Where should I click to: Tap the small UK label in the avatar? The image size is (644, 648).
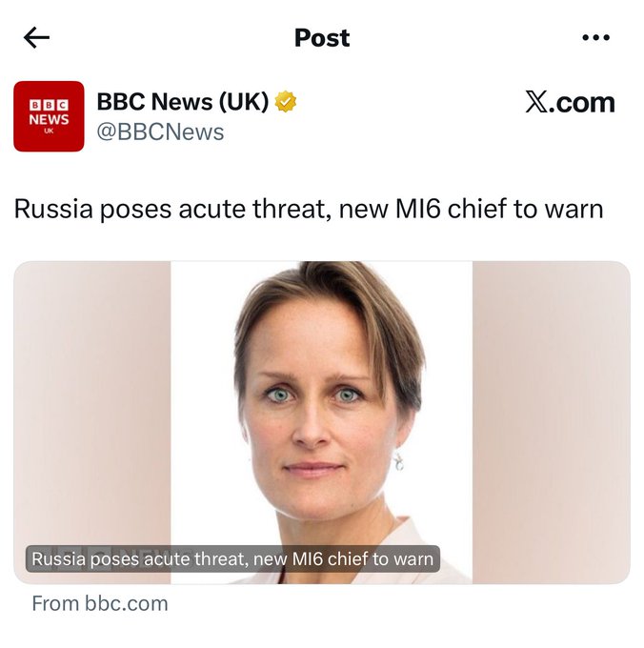click(49, 132)
